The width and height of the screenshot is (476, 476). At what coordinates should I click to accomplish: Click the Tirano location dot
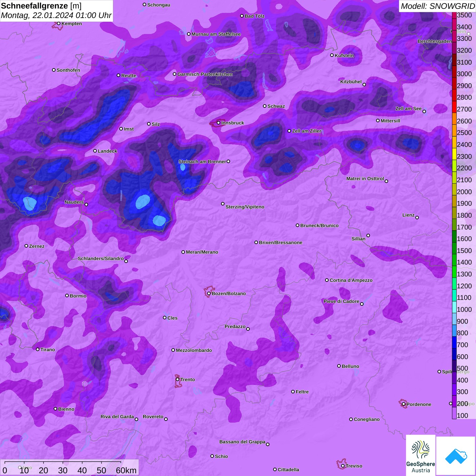tap(38, 350)
